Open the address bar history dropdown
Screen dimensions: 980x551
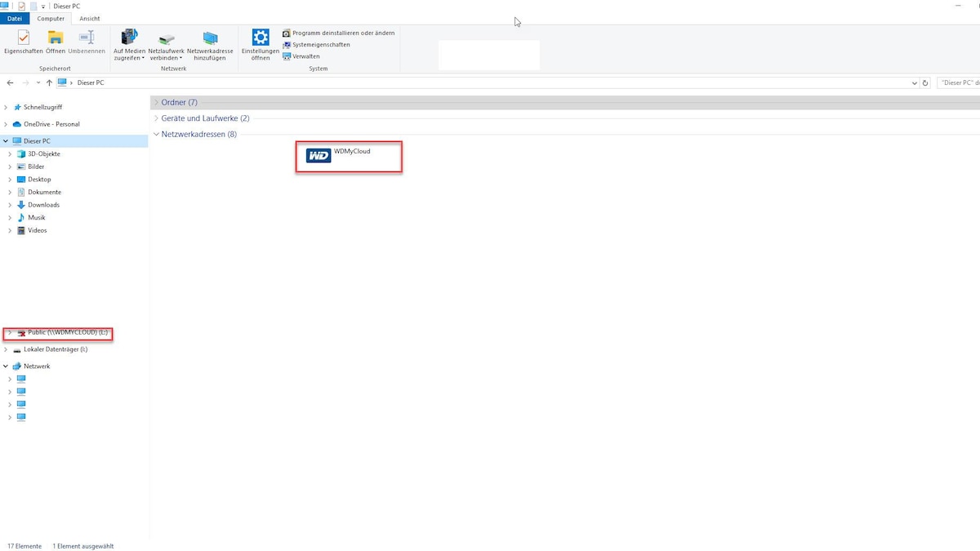[915, 82]
